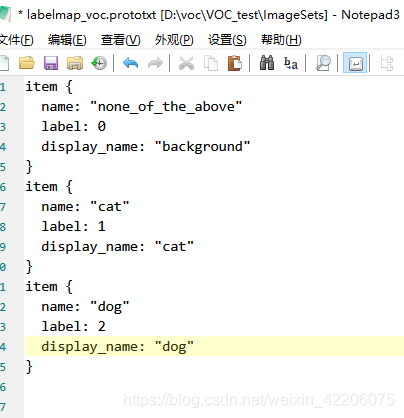Image resolution: width=404 pixels, height=418 pixels.
Task: Open file history clock icon
Action: pyautogui.click(x=99, y=63)
